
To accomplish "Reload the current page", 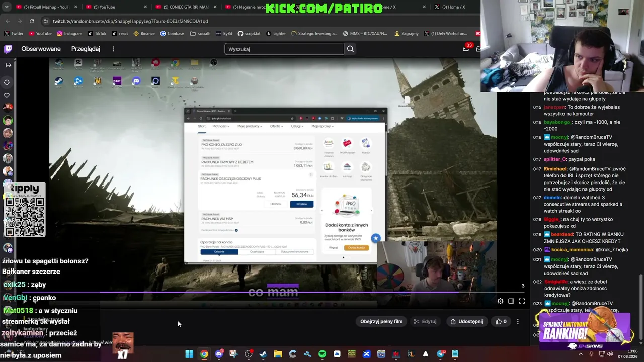I will point(32,21).
